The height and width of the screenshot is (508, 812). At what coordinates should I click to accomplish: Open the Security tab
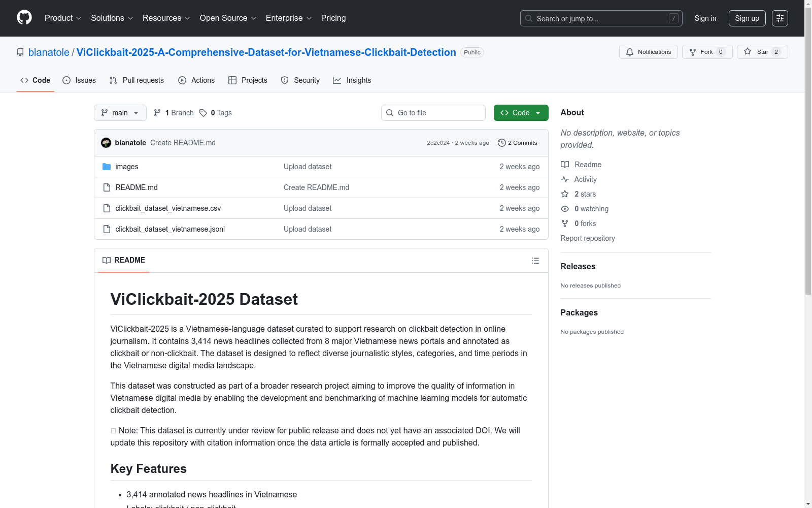click(300, 80)
